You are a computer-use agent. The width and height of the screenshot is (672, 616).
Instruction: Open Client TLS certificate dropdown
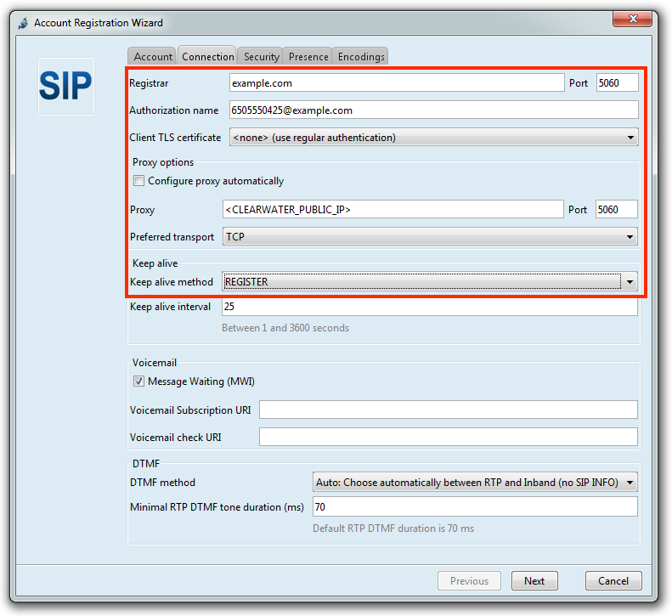(x=433, y=137)
